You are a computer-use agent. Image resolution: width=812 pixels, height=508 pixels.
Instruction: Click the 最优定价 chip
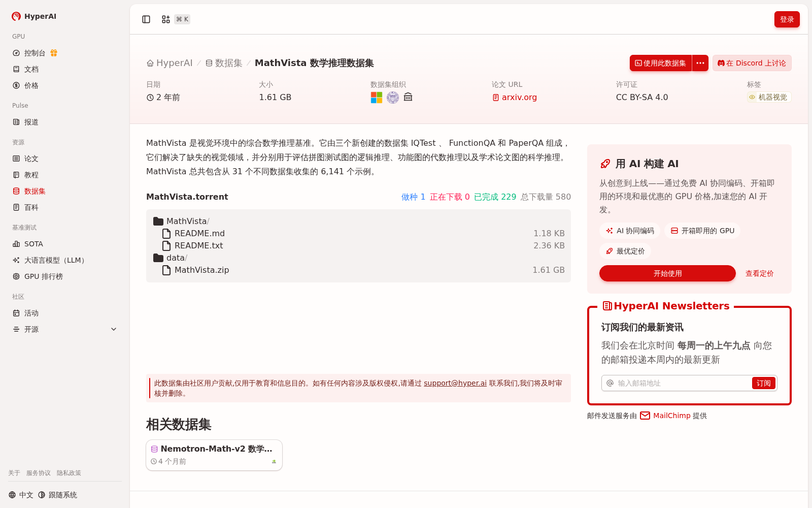[x=625, y=251]
